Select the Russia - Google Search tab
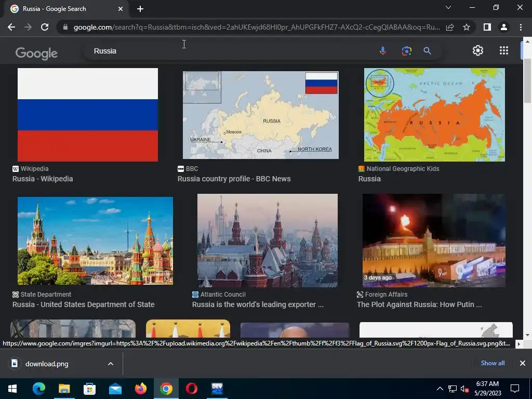Image resolution: width=532 pixels, height=399 pixels. (x=66, y=9)
